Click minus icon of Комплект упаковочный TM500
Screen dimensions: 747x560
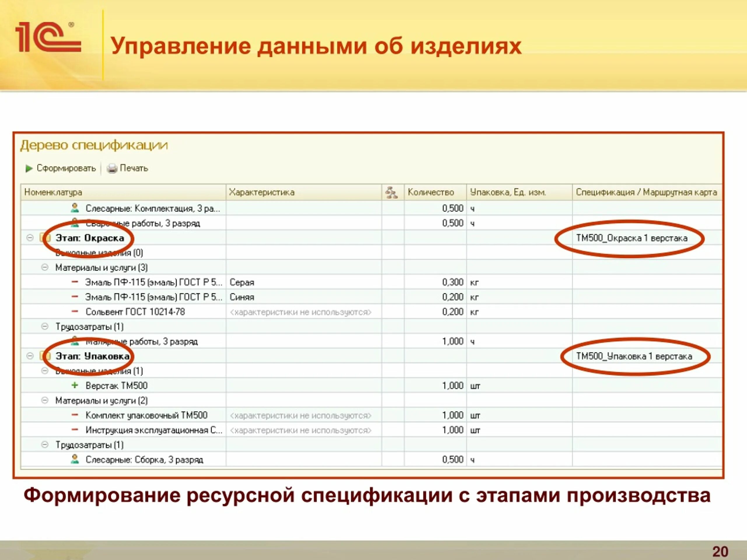point(75,415)
